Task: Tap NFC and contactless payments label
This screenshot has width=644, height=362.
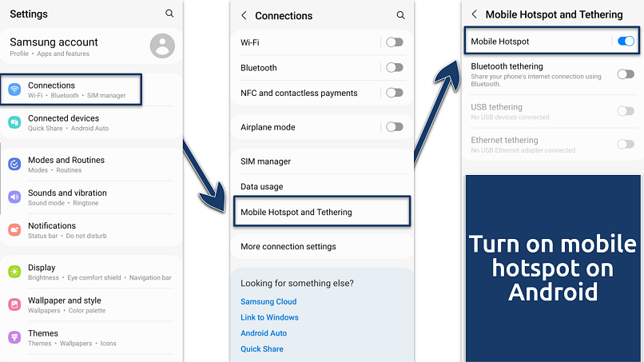Action: point(299,93)
